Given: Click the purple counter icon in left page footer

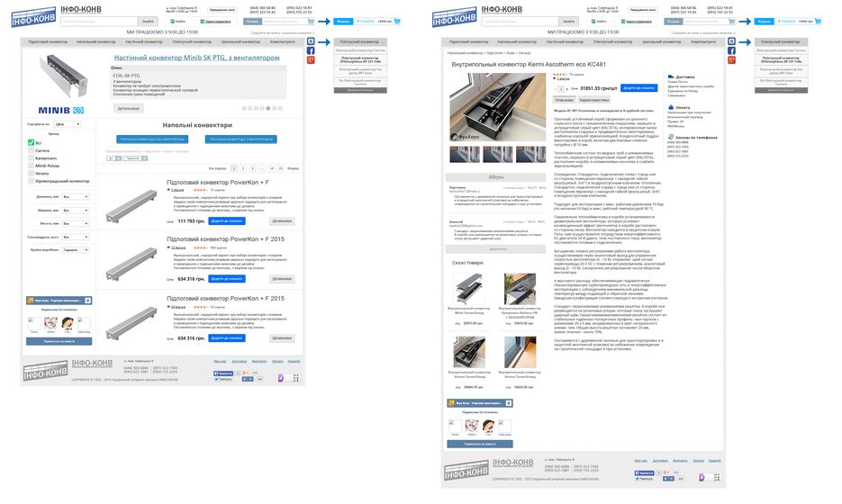Looking at the screenshot, I should (x=280, y=378).
